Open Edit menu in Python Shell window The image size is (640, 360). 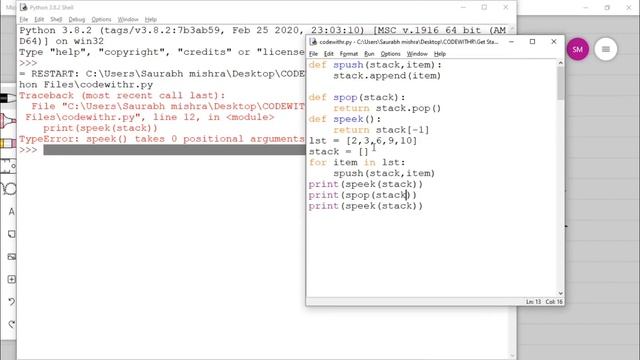[39, 19]
